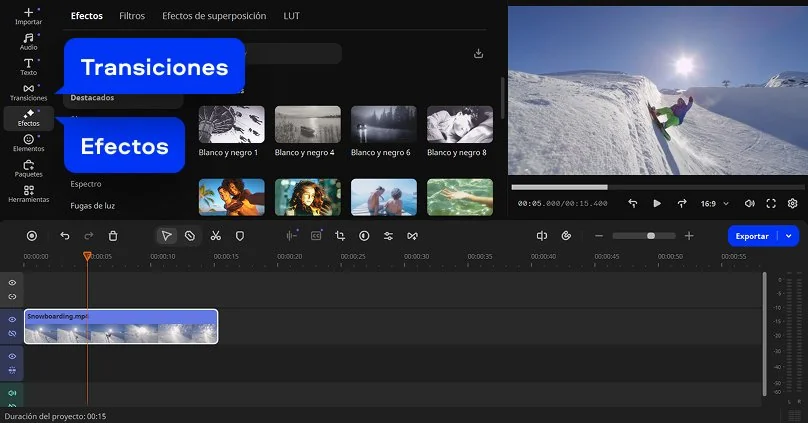Hide the Snowboarding video track with eye icon
The image size is (808, 423).
[x=12, y=320]
